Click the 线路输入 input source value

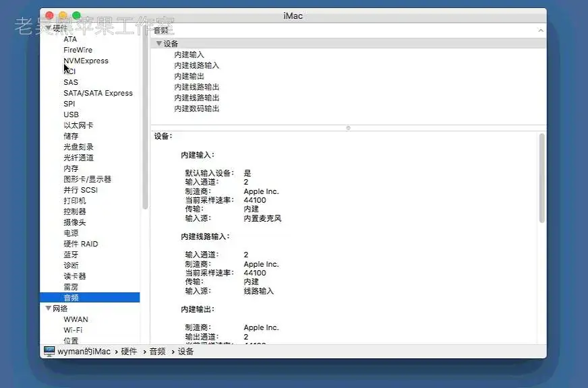tap(259, 291)
